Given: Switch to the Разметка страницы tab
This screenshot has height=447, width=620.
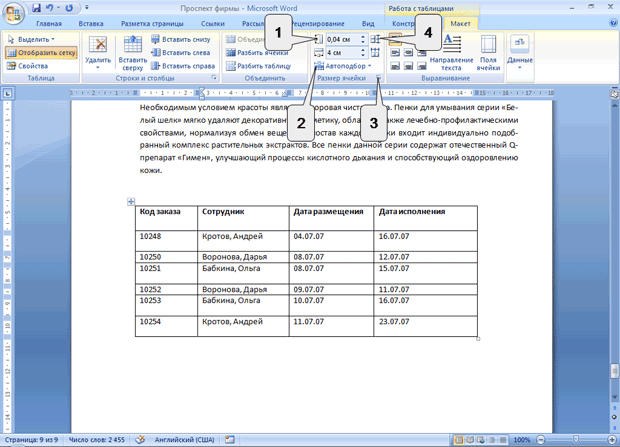Looking at the screenshot, I should click(x=152, y=24).
